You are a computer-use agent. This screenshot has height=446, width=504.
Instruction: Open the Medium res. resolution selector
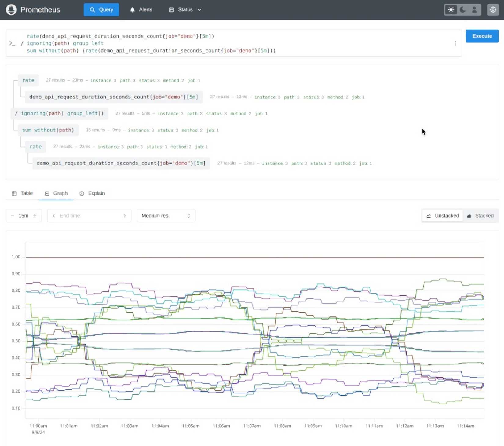coord(166,215)
